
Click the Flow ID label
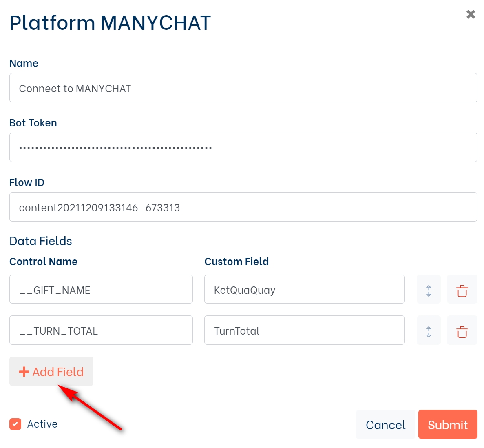(27, 183)
